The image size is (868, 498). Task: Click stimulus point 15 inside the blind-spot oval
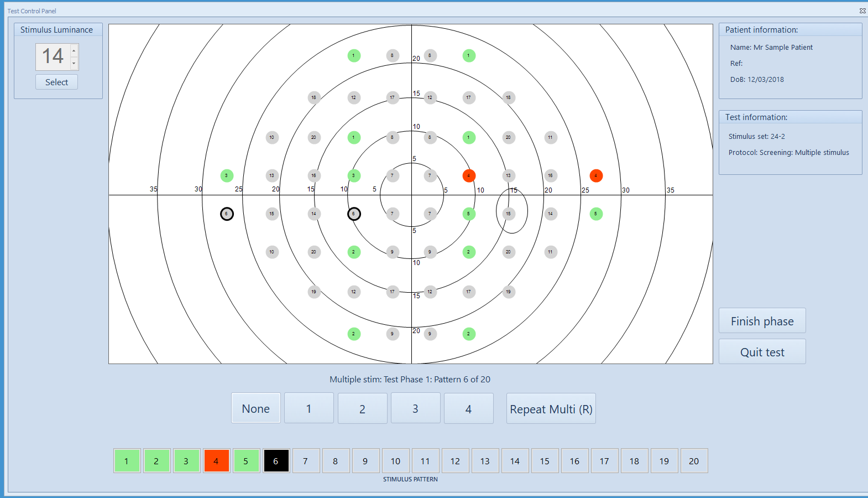(x=509, y=214)
